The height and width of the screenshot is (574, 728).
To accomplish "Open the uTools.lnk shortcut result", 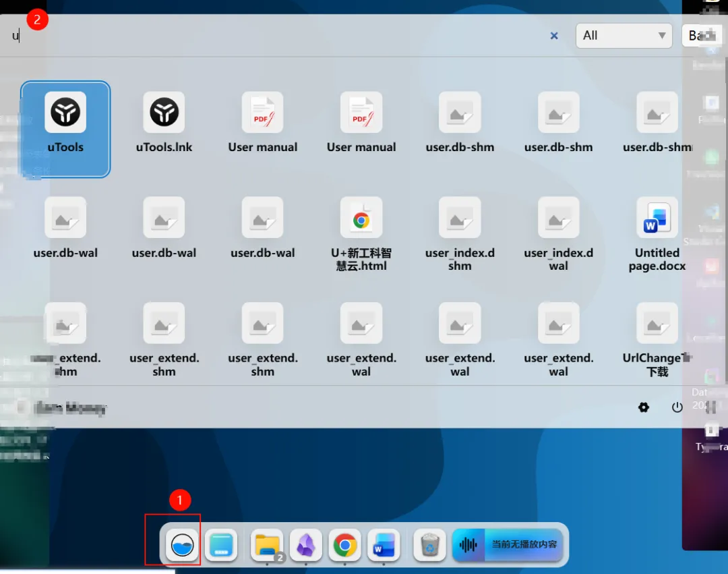I will pyautogui.click(x=164, y=123).
